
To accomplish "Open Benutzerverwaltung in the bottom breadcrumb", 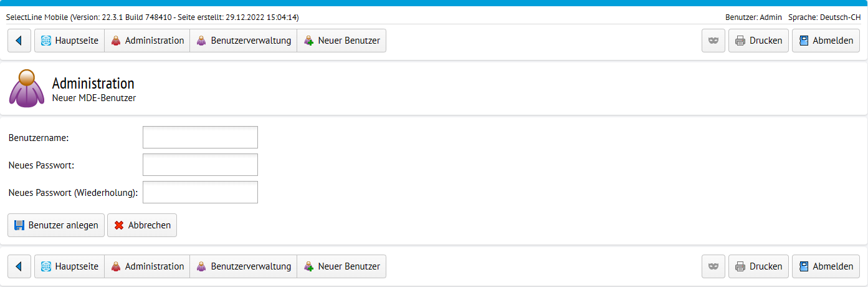I will pos(244,266).
